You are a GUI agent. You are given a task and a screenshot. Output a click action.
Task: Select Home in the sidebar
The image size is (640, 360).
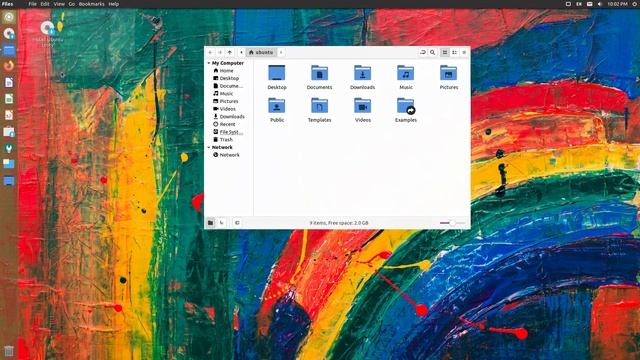coord(223,71)
